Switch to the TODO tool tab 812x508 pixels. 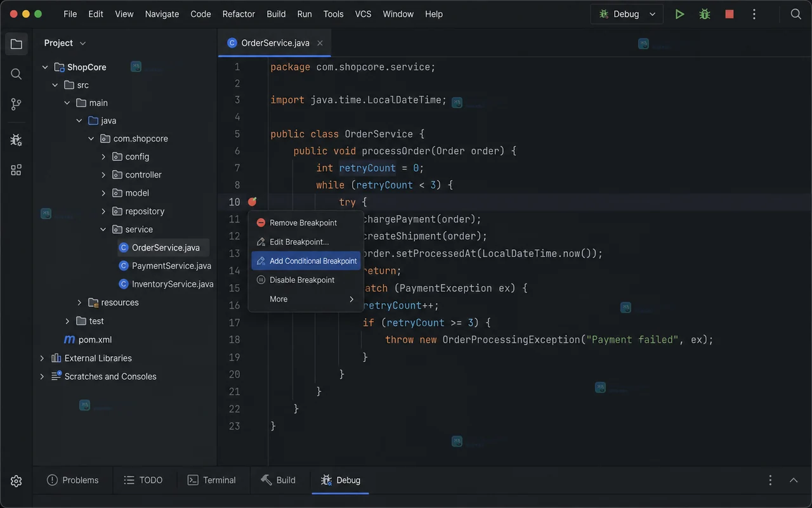tap(143, 480)
